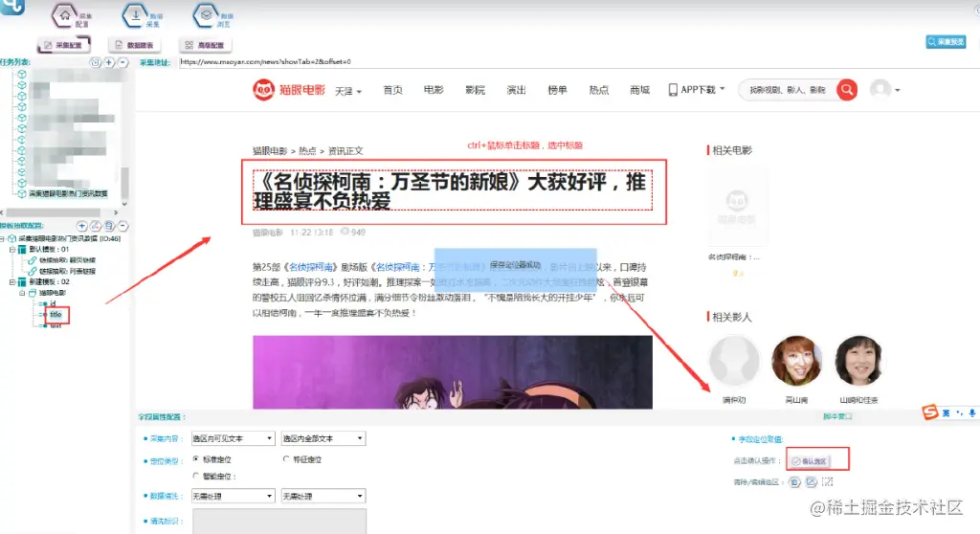Select the 特征定位 radio button

point(286,459)
